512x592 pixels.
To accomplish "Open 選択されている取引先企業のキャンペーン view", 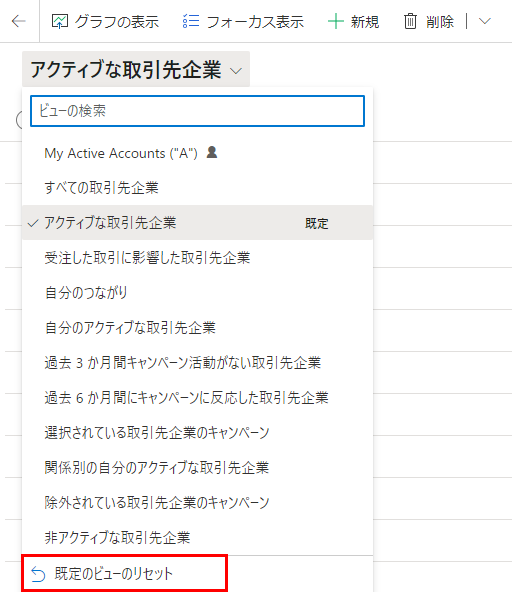I will coord(197,433).
